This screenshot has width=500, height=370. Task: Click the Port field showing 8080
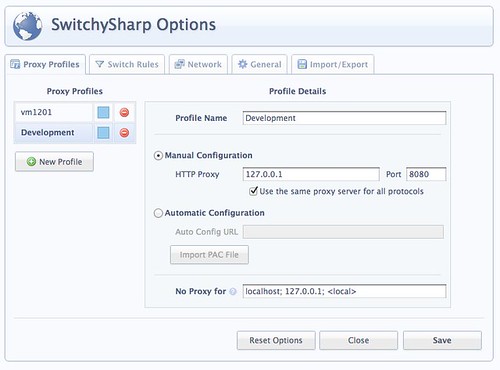[426, 174]
